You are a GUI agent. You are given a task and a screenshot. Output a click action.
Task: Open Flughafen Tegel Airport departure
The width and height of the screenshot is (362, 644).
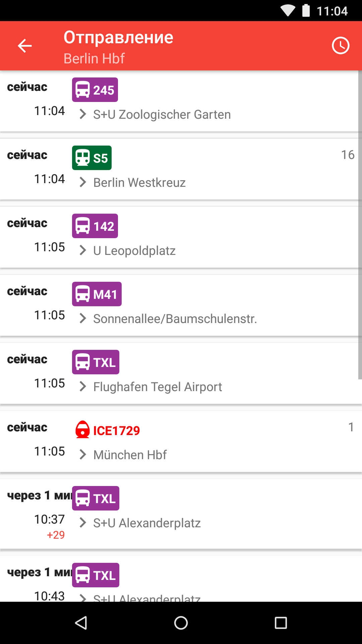coord(158,387)
